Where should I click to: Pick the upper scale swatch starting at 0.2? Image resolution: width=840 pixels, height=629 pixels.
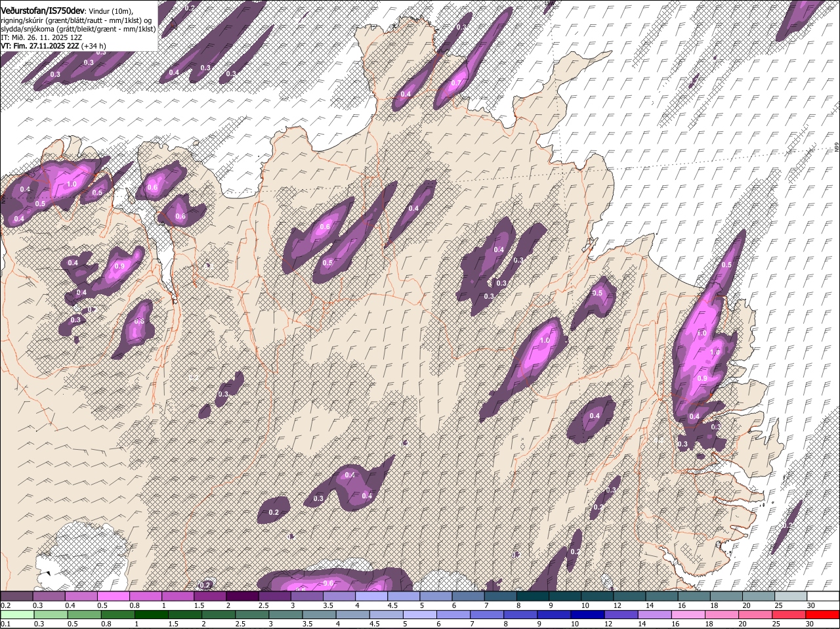(x=16, y=596)
